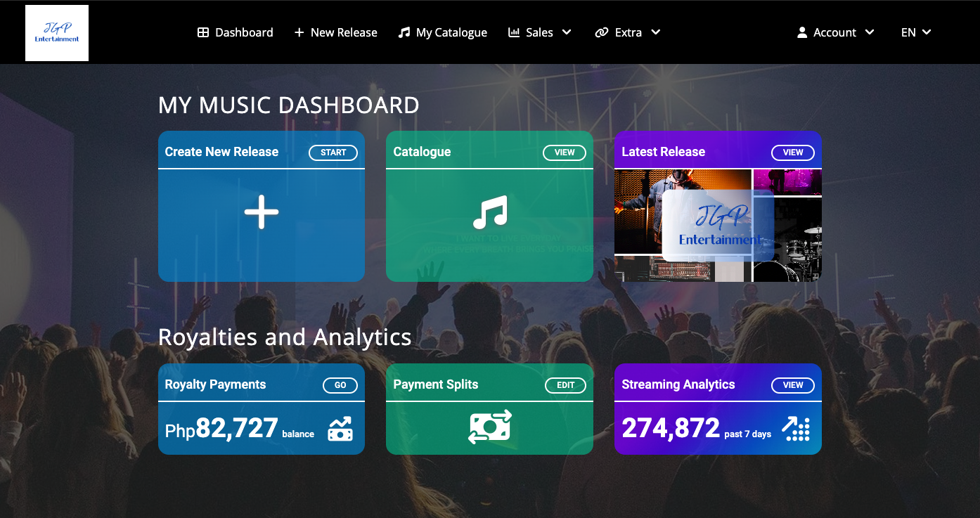Click the dashboard grid icon in navbar
The width and height of the screenshot is (980, 518).
[203, 32]
